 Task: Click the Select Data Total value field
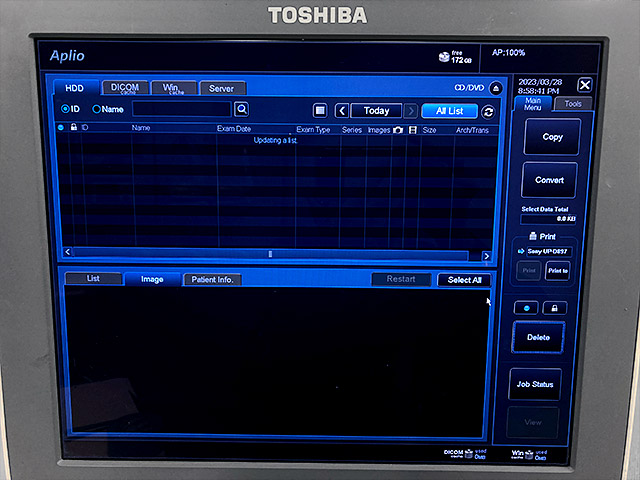(548, 219)
